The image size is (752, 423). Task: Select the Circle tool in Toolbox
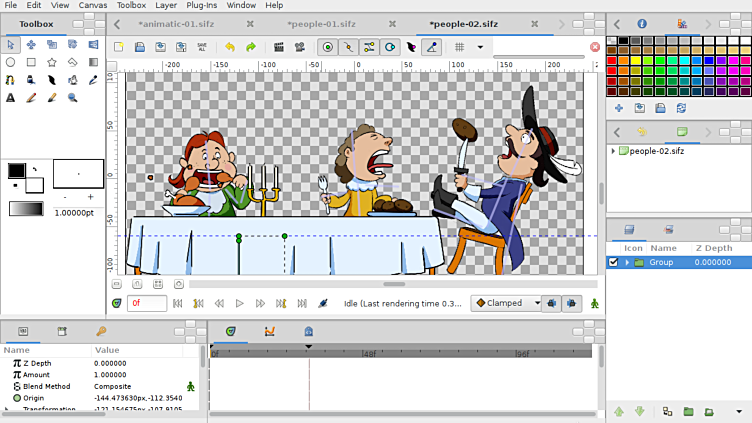pyautogui.click(x=10, y=62)
